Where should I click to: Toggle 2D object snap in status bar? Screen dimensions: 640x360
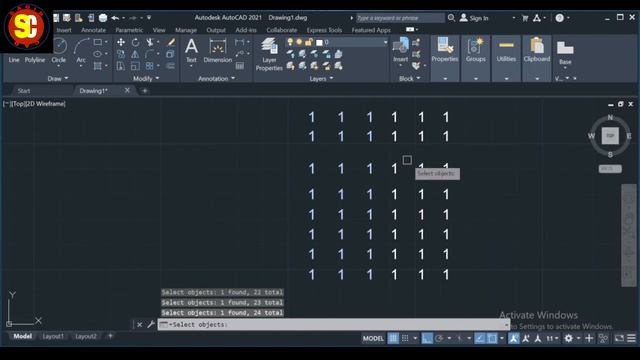click(x=492, y=338)
